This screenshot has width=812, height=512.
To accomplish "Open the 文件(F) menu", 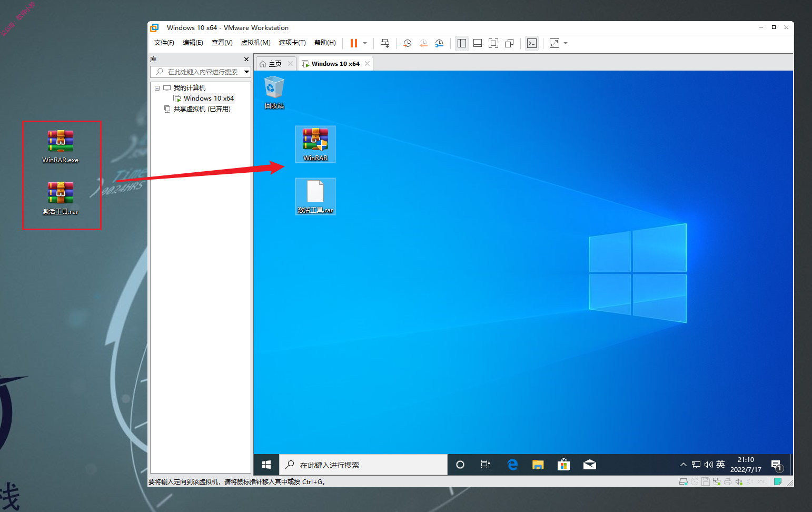I will tap(164, 43).
